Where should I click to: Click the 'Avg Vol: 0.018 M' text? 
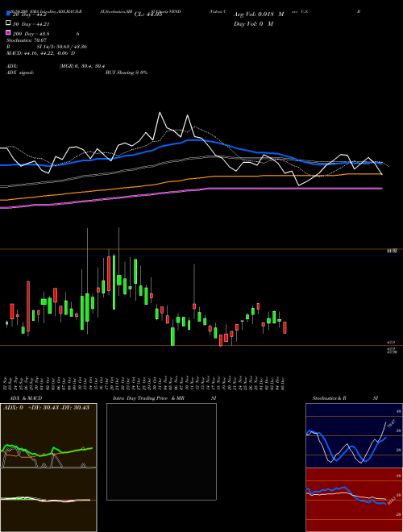259,15
